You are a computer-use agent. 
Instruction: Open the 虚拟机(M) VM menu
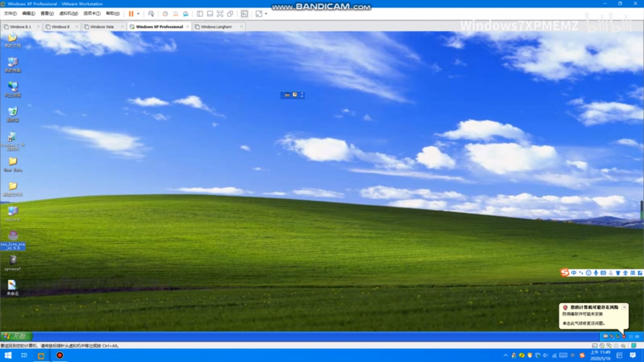click(69, 13)
